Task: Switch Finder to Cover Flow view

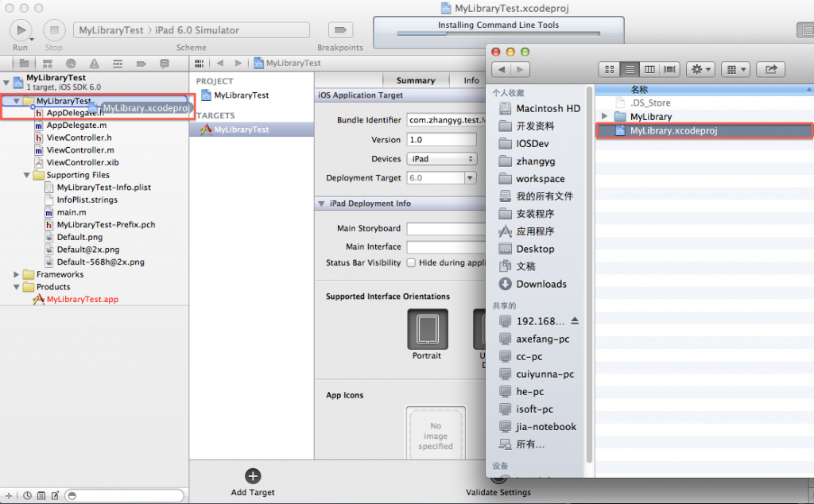Action: click(x=669, y=69)
